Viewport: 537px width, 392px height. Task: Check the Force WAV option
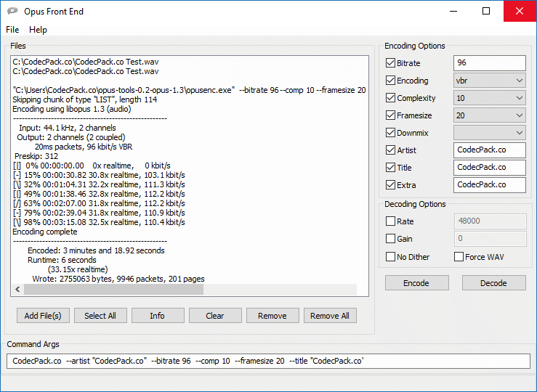(459, 257)
